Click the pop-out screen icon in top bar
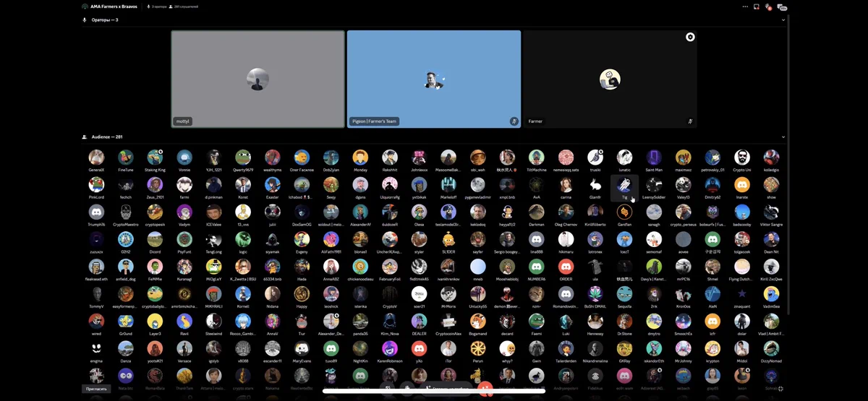Viewport: 868px width, 401px height. point(757,7)
